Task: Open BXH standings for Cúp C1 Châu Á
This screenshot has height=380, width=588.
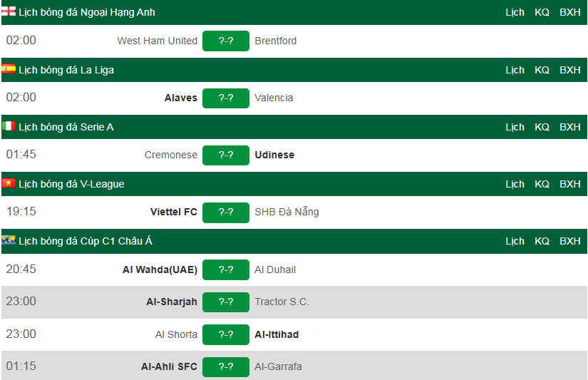Action: coord(570,241)
